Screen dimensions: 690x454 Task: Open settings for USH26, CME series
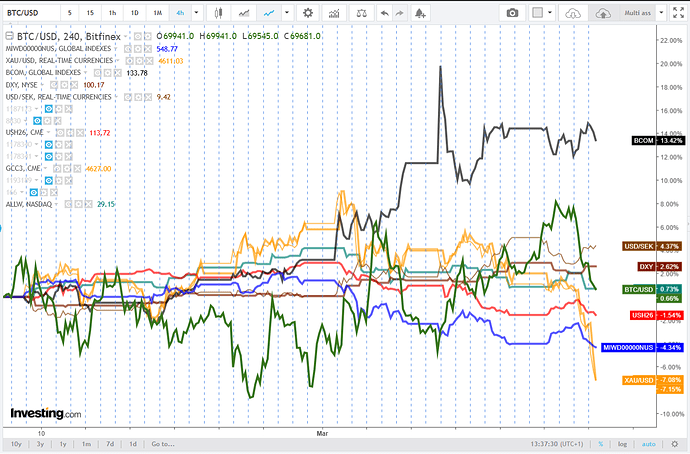point(70,132)
